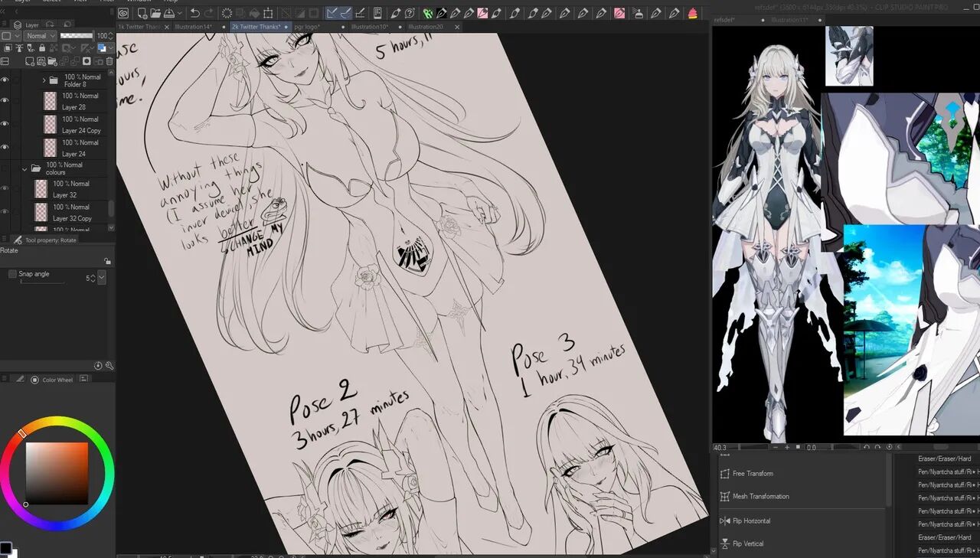The height and width of the screenshot is (558, 980).
Task: Click the refsdef zoom value field 40.3
Action: click(727, 447)
